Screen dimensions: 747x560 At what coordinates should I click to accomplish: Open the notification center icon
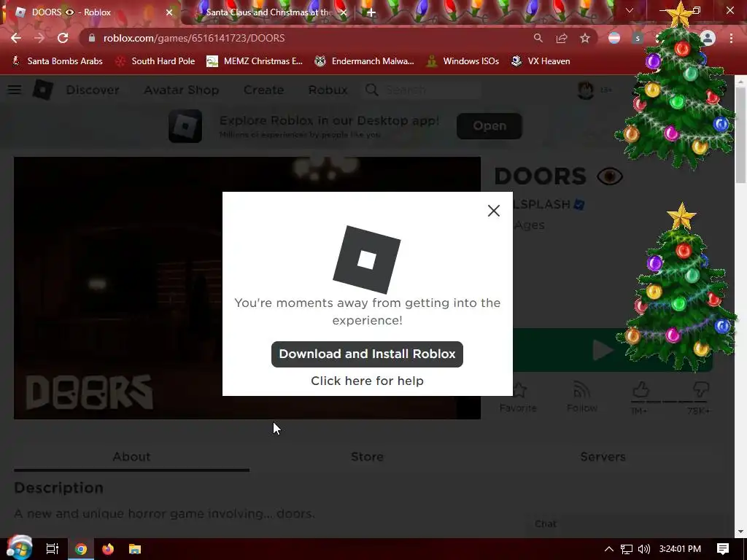[x=723, y=549]
